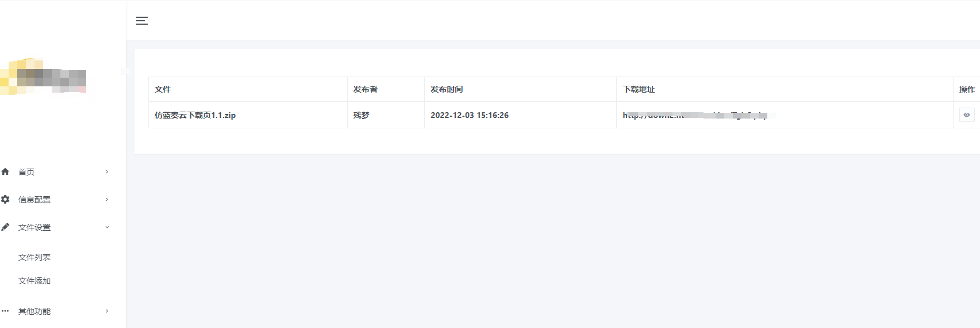Click the publisher name 残梦
980x328 pixels.
pyautogui.click(x=361, y=115)
